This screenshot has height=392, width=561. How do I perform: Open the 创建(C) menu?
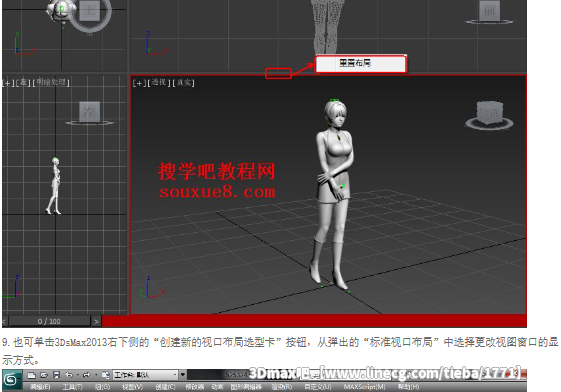tap(165, 387)
